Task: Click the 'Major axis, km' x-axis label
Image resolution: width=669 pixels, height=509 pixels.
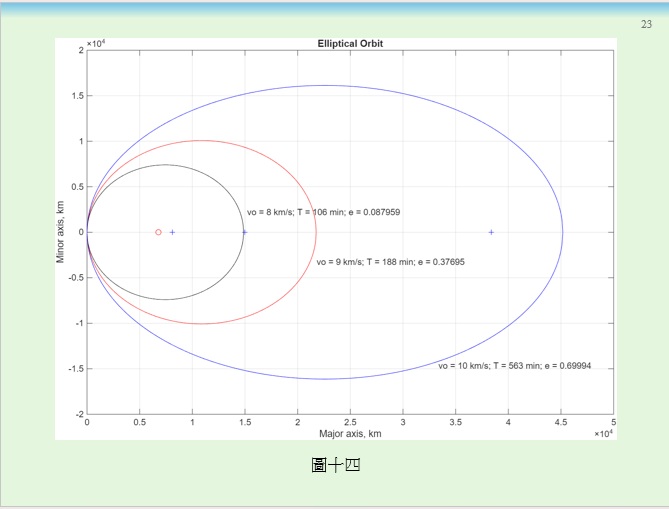Action: 350,434
